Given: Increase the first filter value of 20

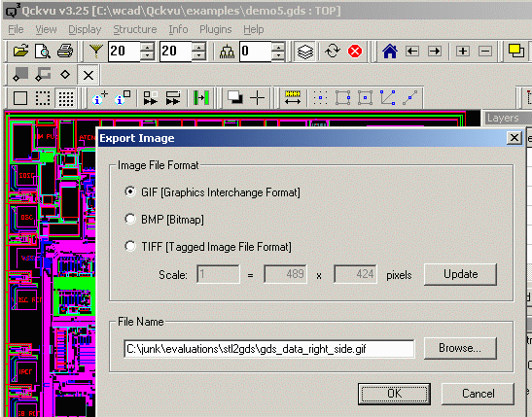Looking at the screenshot, I should (147, 47).
